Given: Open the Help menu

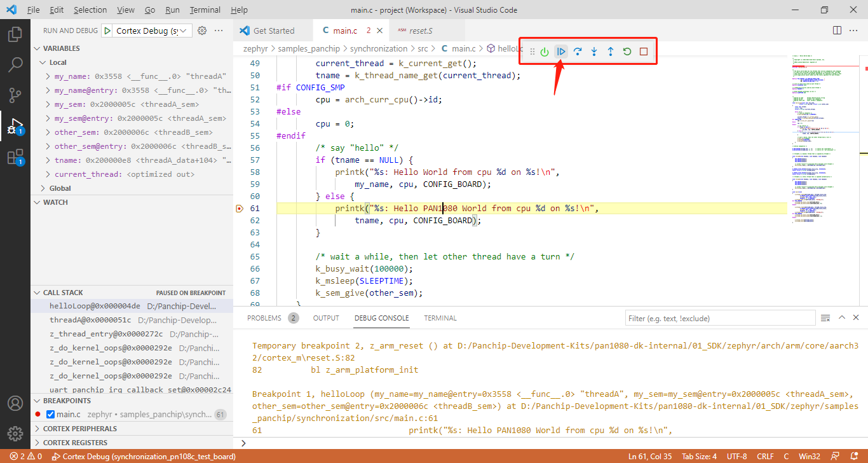Looking at the screenshot, I should pos(240,10).
